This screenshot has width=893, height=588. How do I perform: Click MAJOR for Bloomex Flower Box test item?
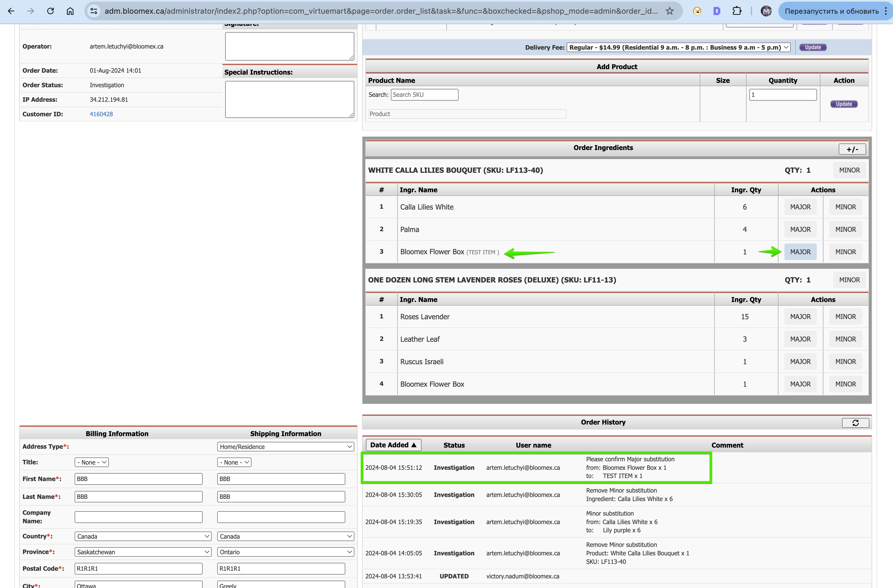point(800,252)
